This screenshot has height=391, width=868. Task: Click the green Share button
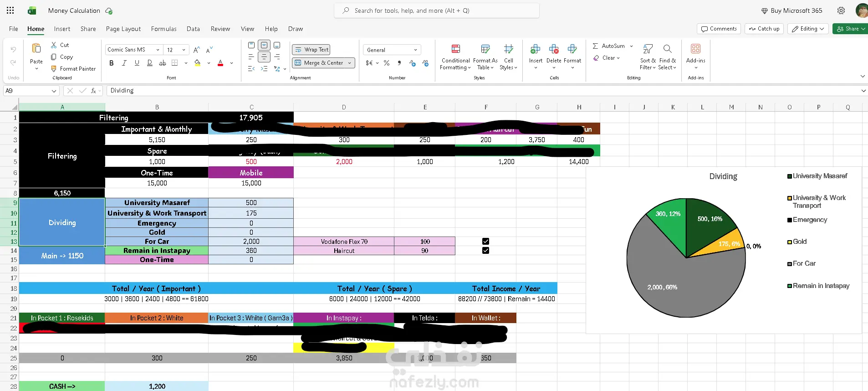[850, 29]
